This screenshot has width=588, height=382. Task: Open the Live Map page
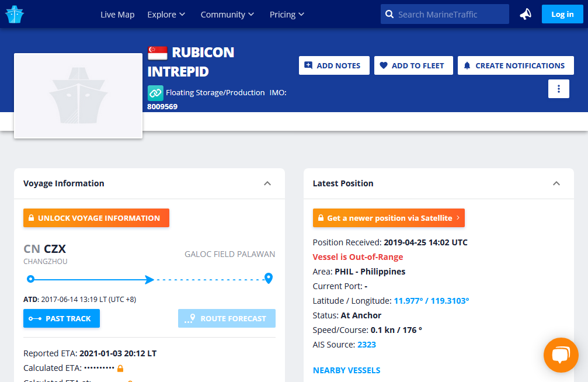click(117, 15)
